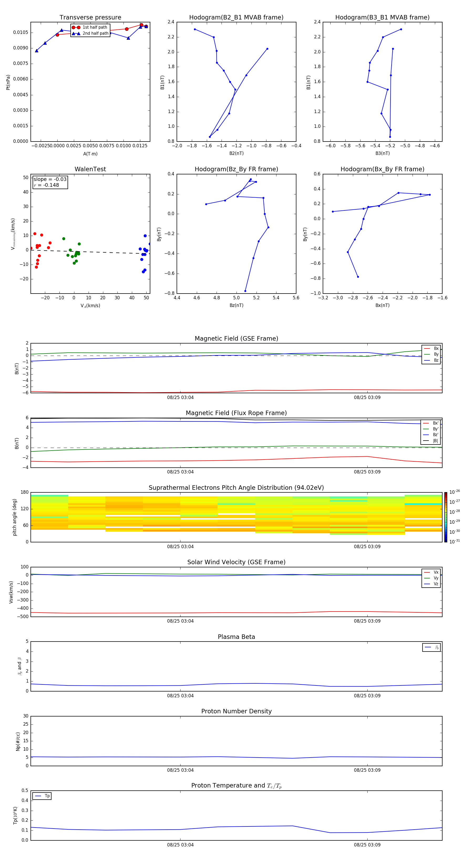Screen dimensions: 473x868
Task: Click the 'slope = -0.03' annotation
Action: 50,179
